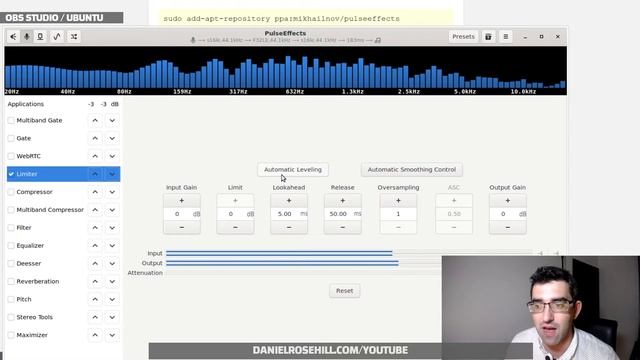Enable the Pitch checkbox
Image resolution: width=640 pixels, height=360 pixels.
11,299
